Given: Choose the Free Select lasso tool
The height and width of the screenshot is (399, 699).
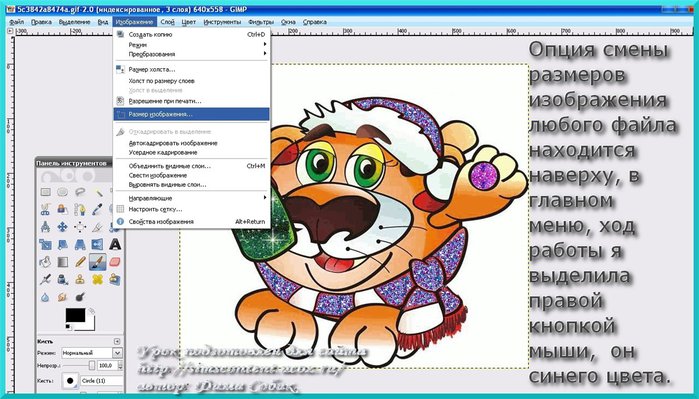Looking at the screenshot, I should coord(80,192).
